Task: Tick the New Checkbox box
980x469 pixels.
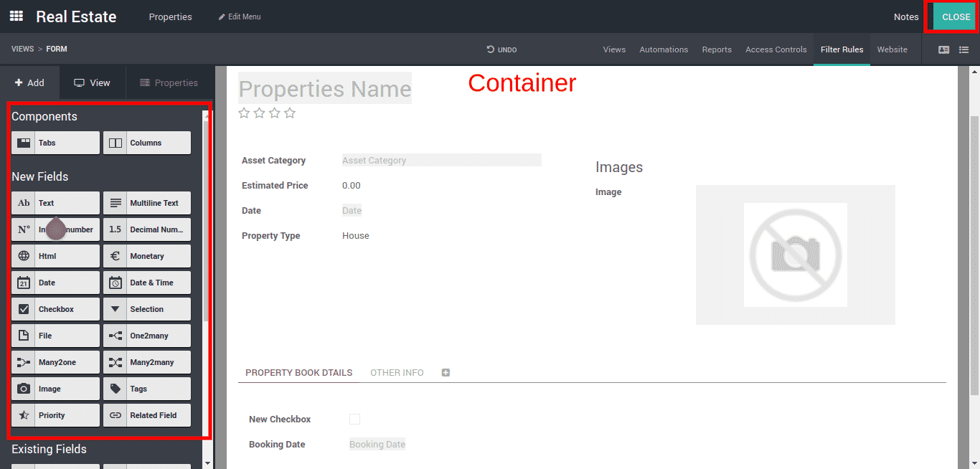Action: (x=354, y=420)
